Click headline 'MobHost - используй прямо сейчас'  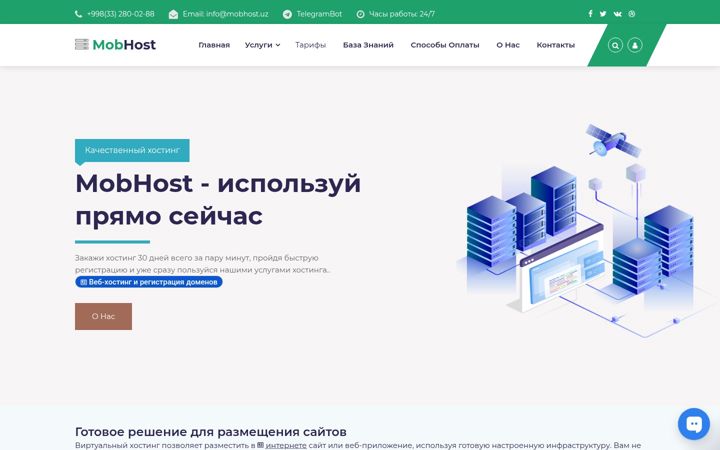click(x=218, y=199)
